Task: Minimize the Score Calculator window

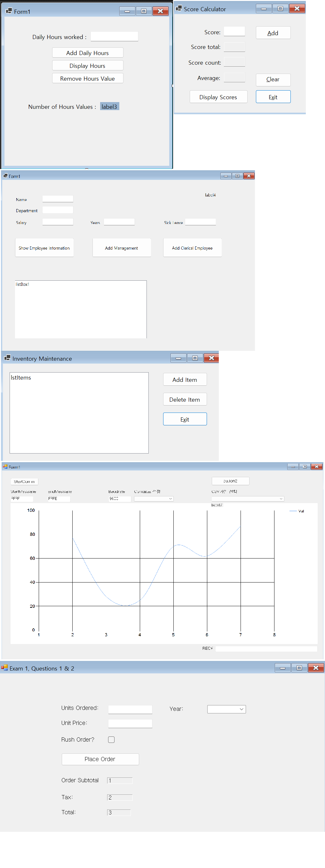Action: pyautogui.click(x=264, y=9)
